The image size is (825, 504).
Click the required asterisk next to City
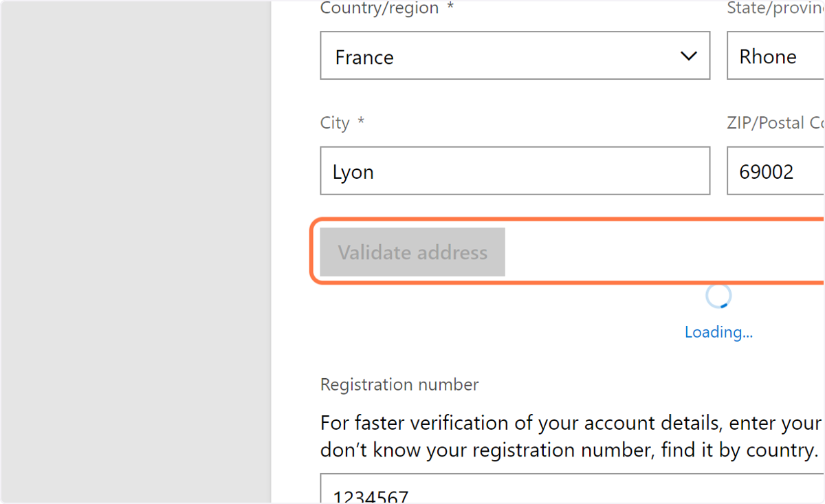point(361,122)
